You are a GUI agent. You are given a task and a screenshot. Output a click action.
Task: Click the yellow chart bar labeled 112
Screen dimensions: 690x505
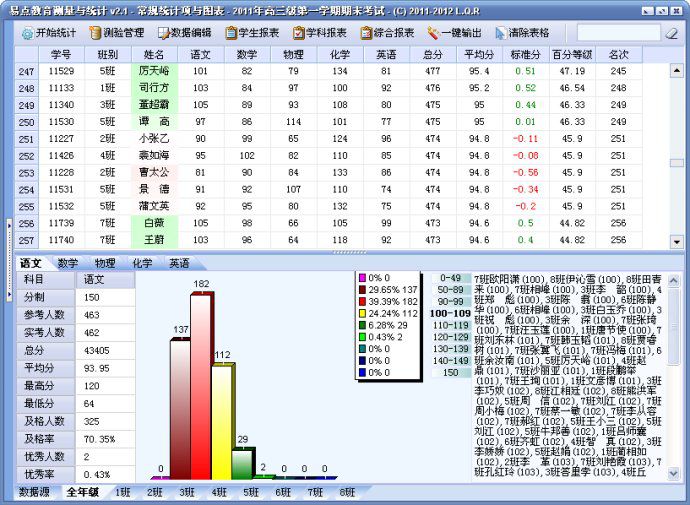point(222,421)
